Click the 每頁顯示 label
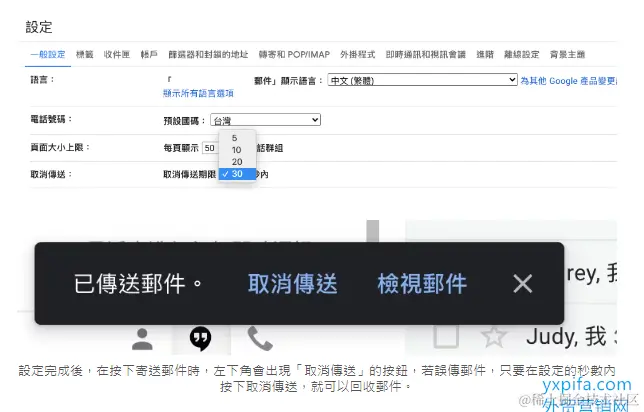The image size is (644, 412). [181, 148]
